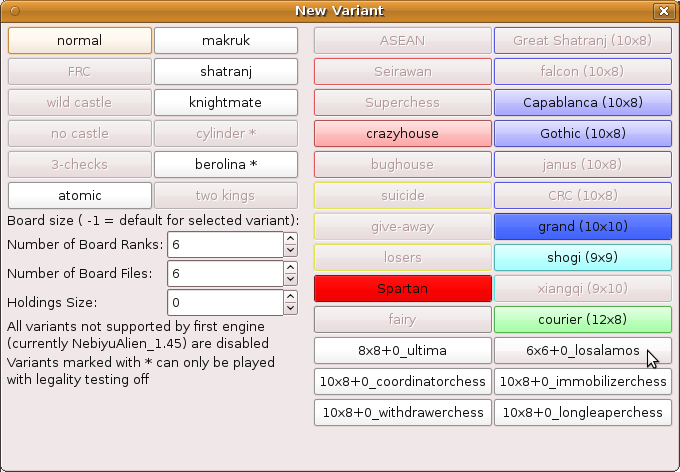The image size is (680, 472).
Task: Choose the grand (10x10) variant
Action: pos(583,227)
